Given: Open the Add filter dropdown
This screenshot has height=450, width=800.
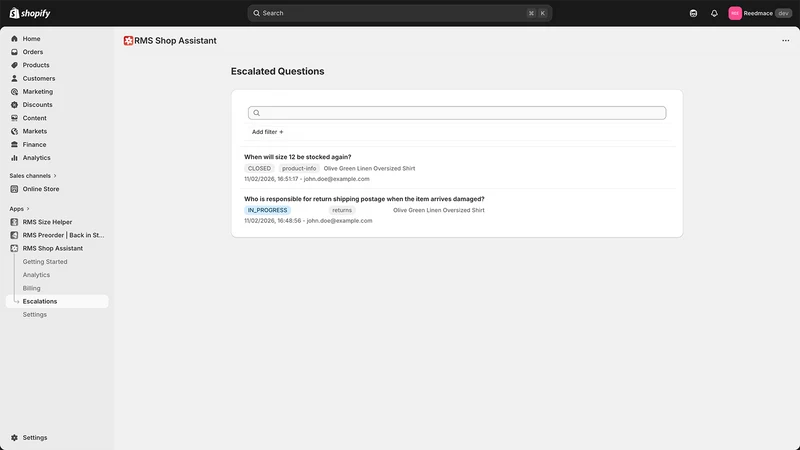Looking at the screenshot, I should click(267, 132).
